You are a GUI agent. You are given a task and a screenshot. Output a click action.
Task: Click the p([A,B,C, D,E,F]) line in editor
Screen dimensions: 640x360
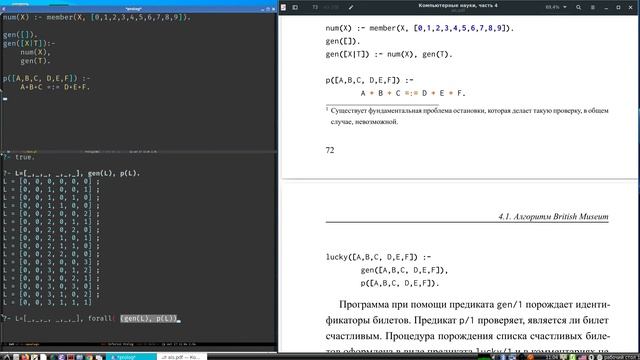(x=47, y=78)
